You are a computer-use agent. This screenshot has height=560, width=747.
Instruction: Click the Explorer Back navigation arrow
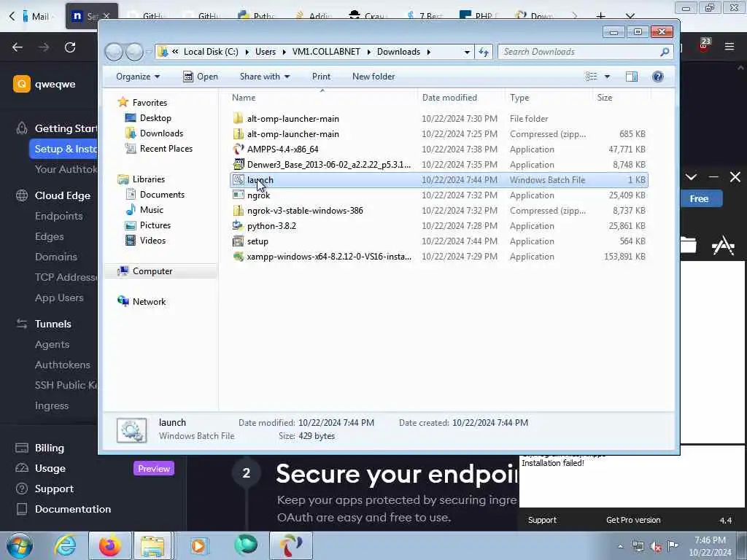pyautogui.click(x=114, y=52)
